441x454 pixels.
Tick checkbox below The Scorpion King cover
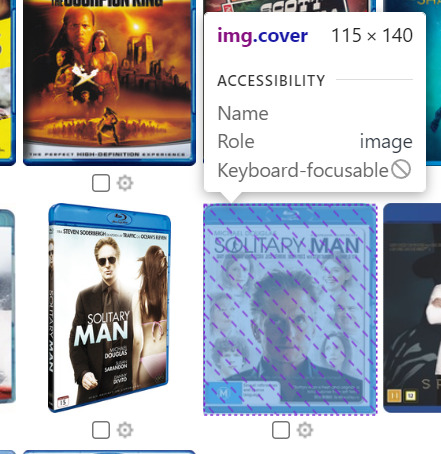[x=101, y=183]
